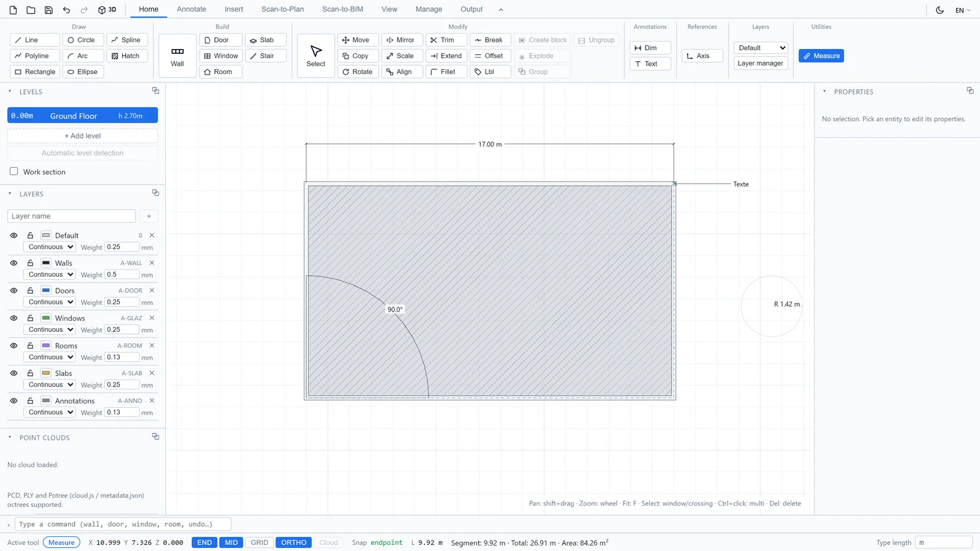
Task: Open Annotations layer linetype dropdown
Action: pyautogui.click(x=50, y=412)
